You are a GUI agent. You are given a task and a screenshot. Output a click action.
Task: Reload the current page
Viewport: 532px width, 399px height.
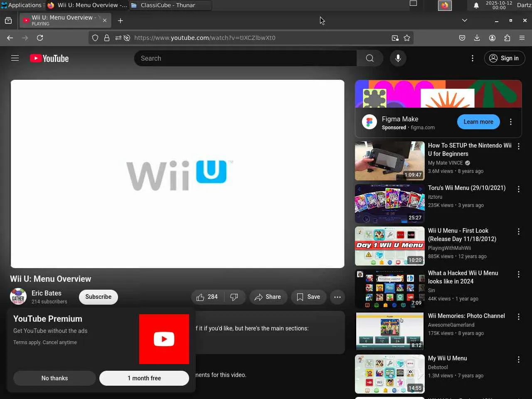(40, 38)
